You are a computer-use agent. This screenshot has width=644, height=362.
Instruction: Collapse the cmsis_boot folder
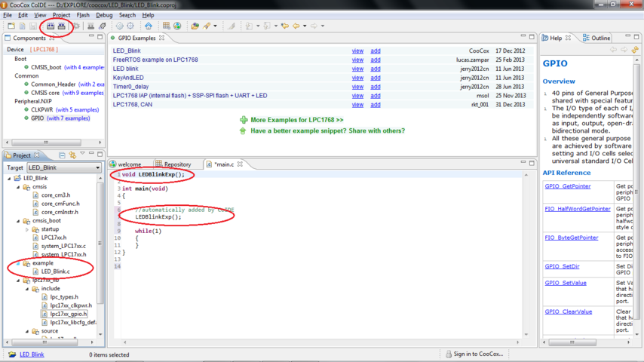pos(18,221)
